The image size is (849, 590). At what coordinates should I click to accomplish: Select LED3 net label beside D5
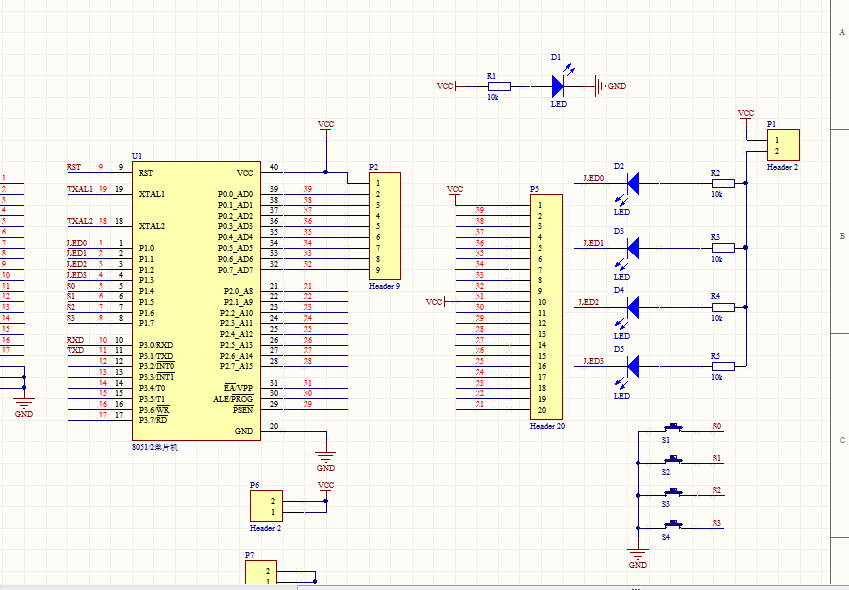(593, 361)
